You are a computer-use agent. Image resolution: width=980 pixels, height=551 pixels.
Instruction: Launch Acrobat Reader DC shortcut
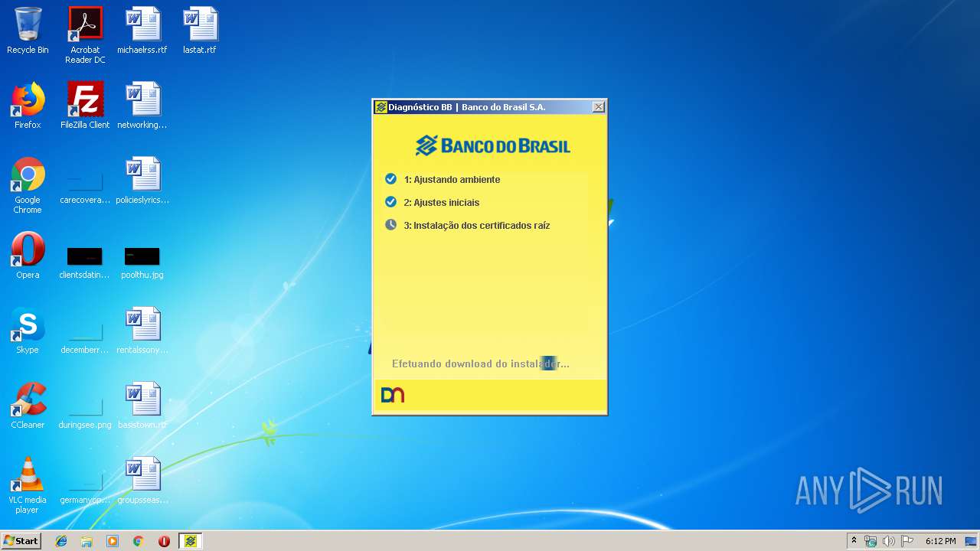click(x=85, y=35)
